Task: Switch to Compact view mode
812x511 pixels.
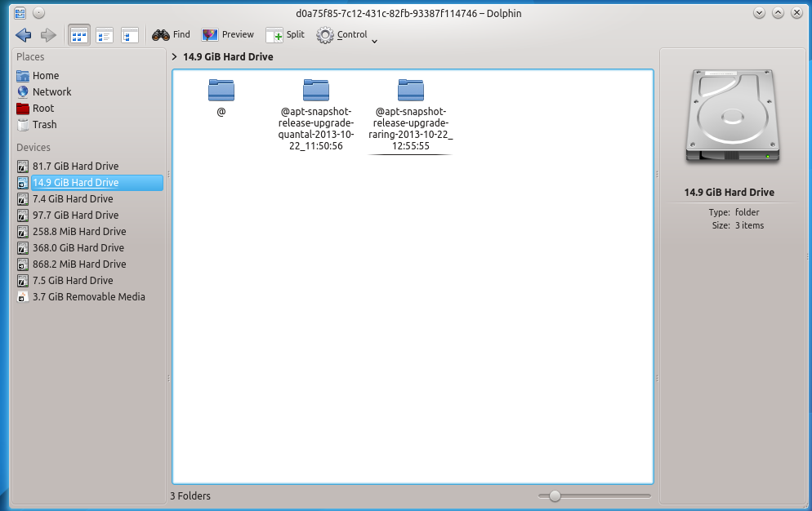Action: coord(105,35)
